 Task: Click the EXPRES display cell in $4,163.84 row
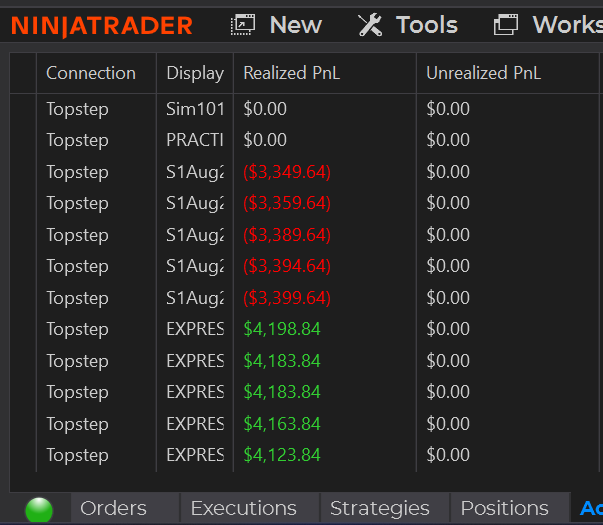[195, 424]
